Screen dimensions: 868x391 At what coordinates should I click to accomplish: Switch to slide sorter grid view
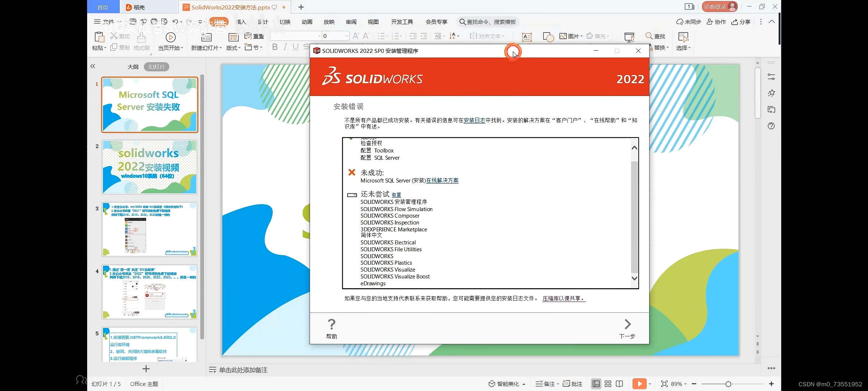(608, 384)
